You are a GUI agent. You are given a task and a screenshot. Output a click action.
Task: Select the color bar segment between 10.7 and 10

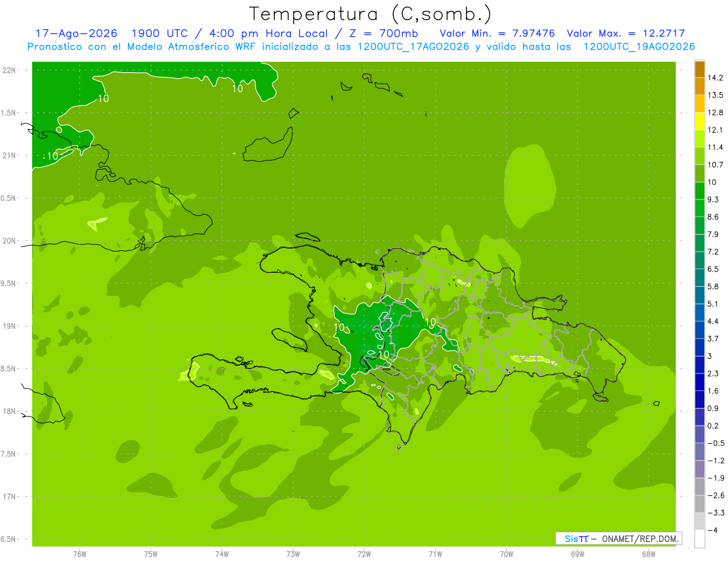click(x=699, y=173)
